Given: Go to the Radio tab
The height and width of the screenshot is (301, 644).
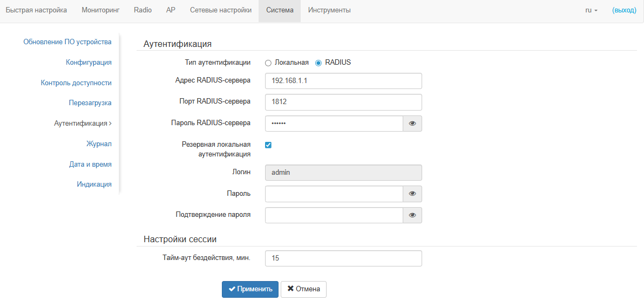Looking at the screenshot, I should click(x=143, y=10).
